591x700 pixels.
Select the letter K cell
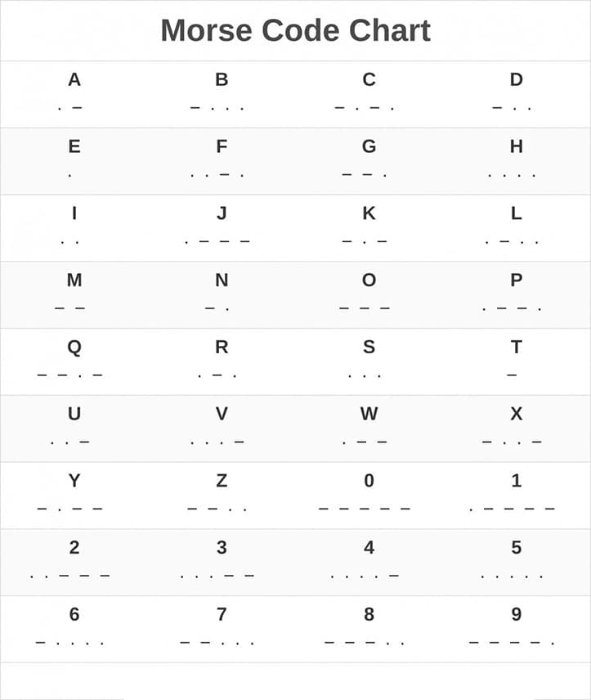tap(369, 227)
